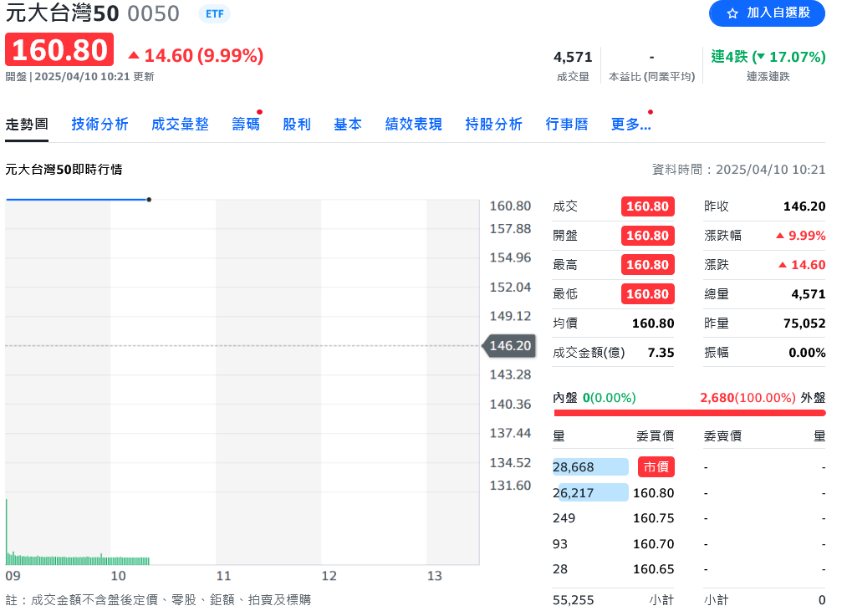Screen dimensions: 847x616
Task: Click the 資料時間 2025/04/10 10:21 text
Action: tap(738, 170)
